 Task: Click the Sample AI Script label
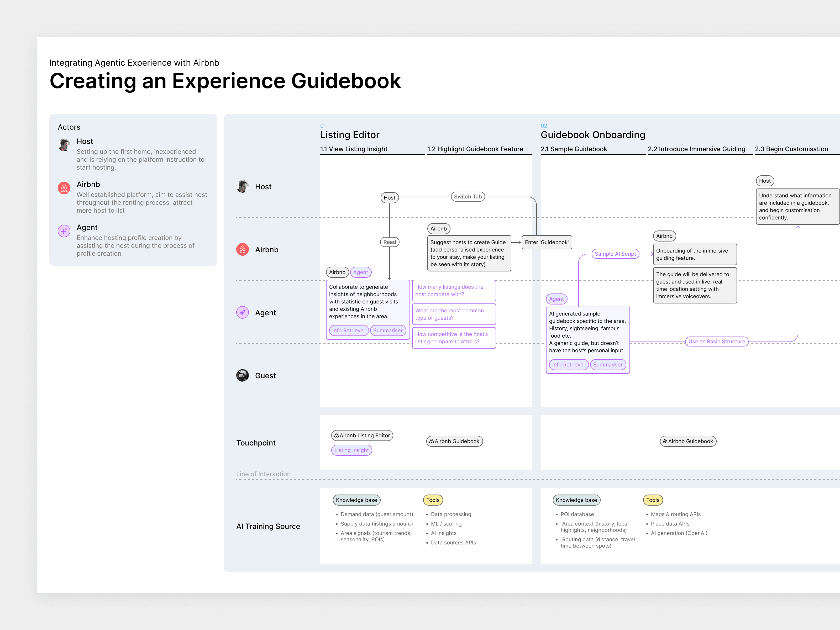click(x=615, y=254)
